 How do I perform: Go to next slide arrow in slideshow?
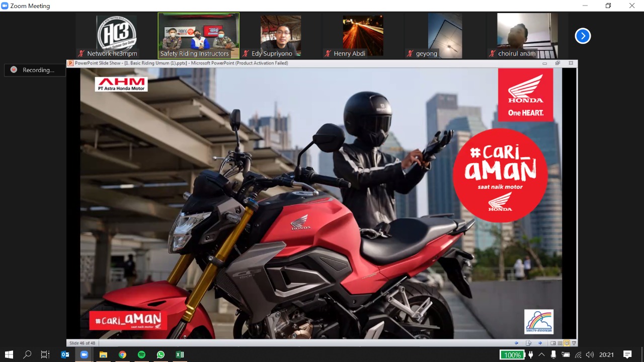540,343
